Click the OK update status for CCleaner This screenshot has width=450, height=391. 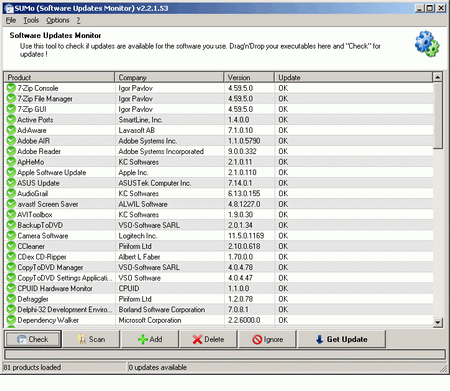(283, 246)
